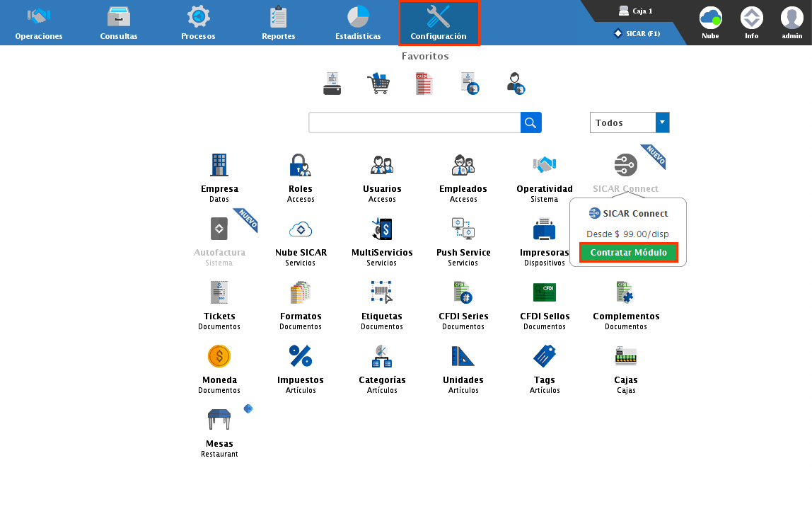Open the Nube SICAR services icon
The image size is (812, 514).
301,229
